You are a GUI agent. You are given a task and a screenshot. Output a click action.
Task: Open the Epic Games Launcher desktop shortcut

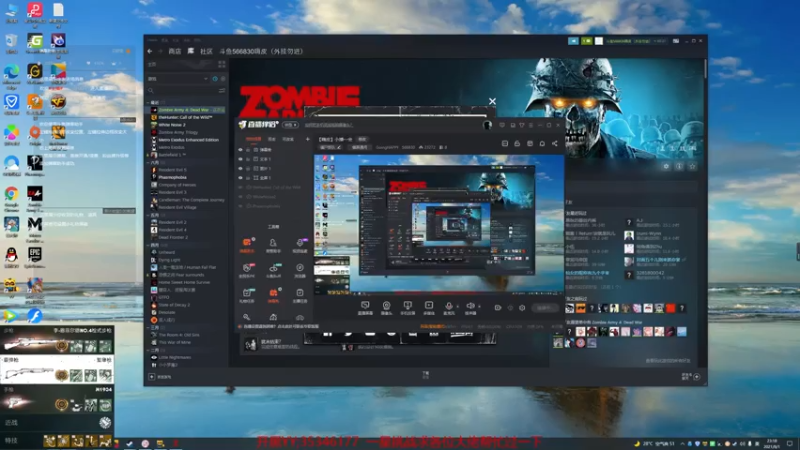click(x=35, y=258)
